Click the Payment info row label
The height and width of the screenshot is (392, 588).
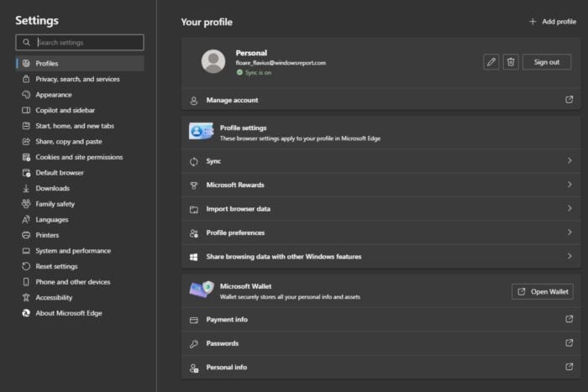point(227,319)
